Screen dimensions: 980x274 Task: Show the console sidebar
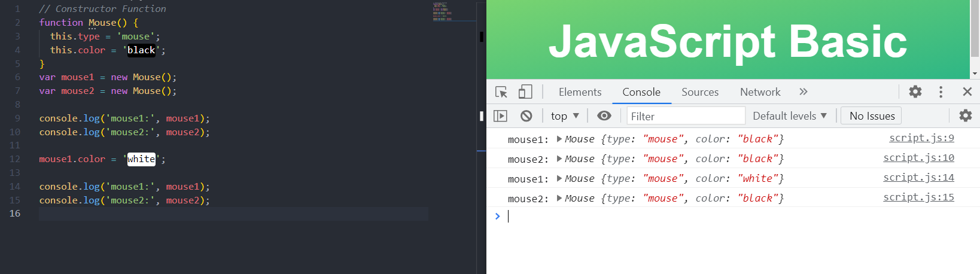click(500, 116)
